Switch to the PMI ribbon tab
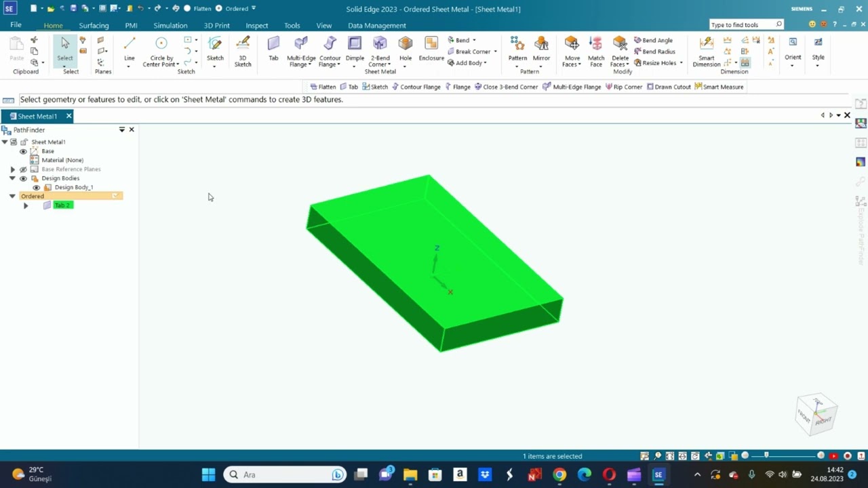Image resolution: width=868 pixels, height=488 pixels. (131, 26)
